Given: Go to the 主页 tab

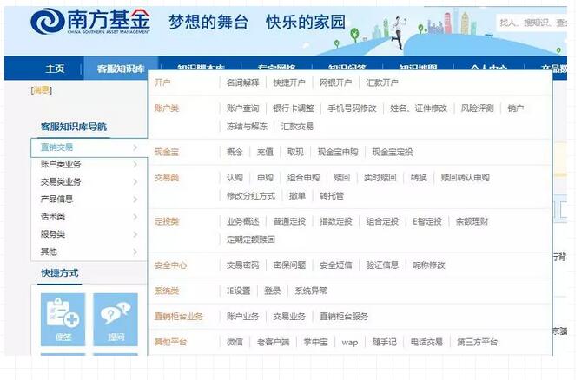Looking at the screenshot, I should (x=55, y=69).
